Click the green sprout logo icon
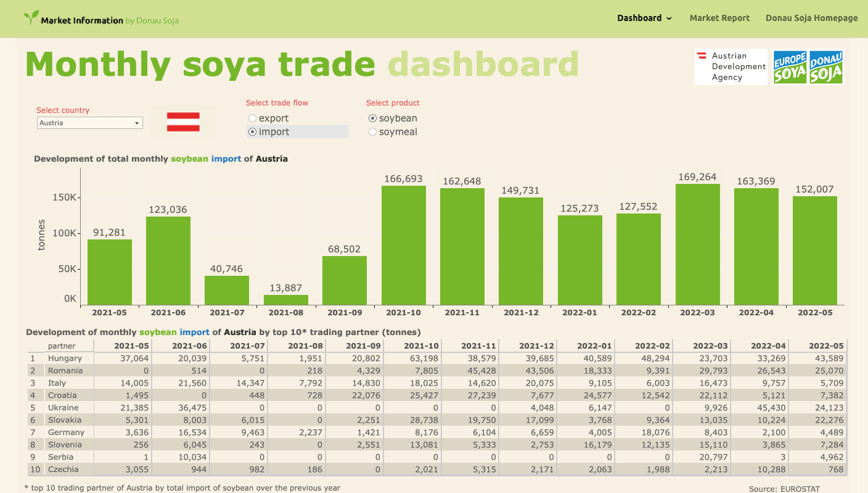Image resolution: width=868 pixels, height=493 pixels. (x=31, y=17)
